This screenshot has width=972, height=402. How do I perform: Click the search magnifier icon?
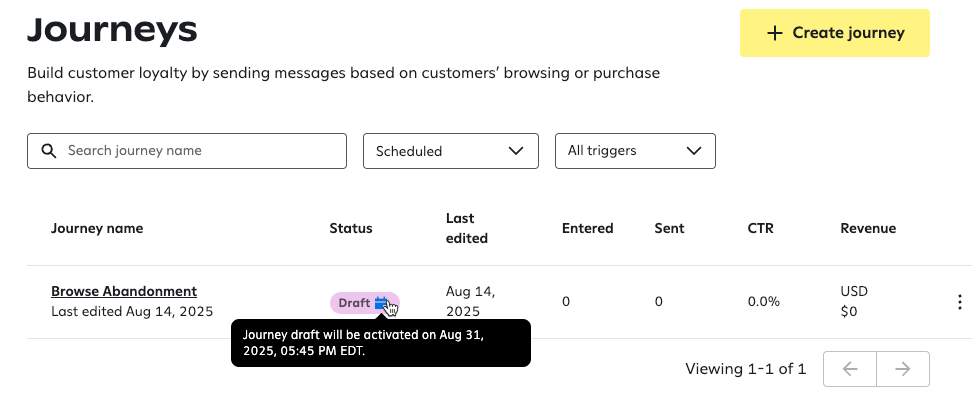coord(48,151)
